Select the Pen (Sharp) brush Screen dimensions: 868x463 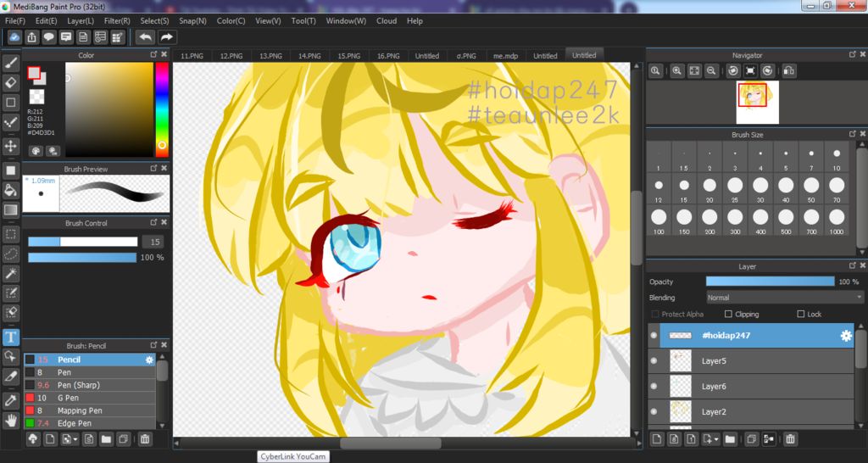tap(89, 385)
